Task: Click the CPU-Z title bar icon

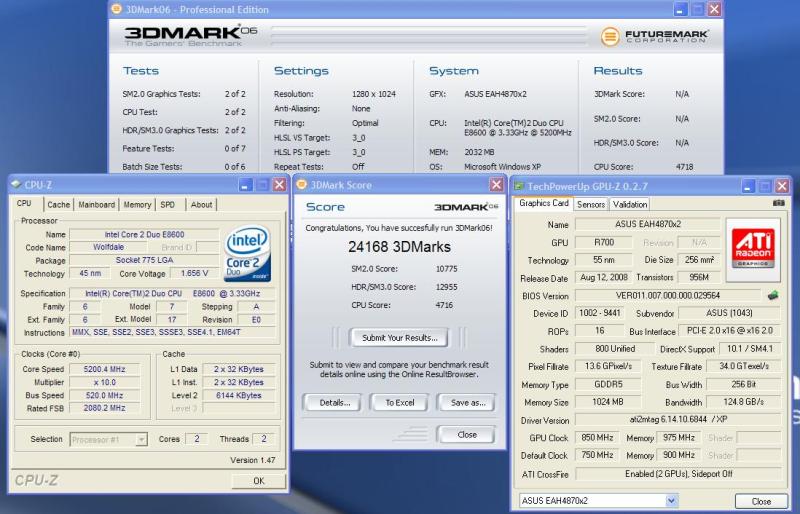Action: point(15,184)
